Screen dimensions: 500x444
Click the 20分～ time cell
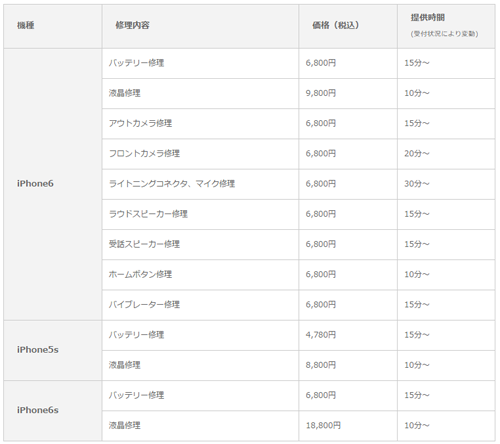[x=446, y=154]
